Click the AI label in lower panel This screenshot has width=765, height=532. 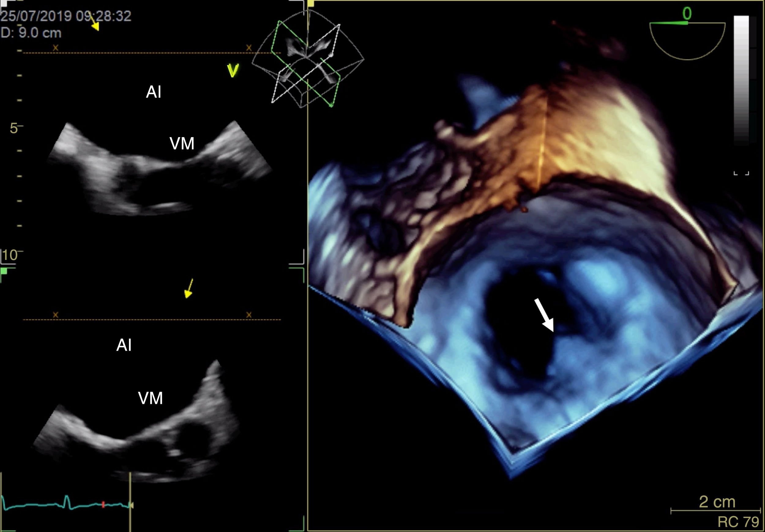(x=124, y=345)
